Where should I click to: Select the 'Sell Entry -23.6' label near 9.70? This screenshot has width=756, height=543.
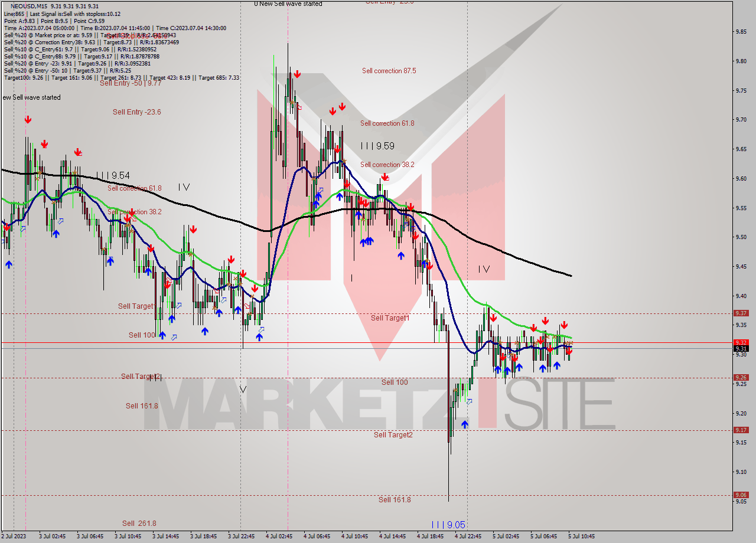click(x=137, y=112)
